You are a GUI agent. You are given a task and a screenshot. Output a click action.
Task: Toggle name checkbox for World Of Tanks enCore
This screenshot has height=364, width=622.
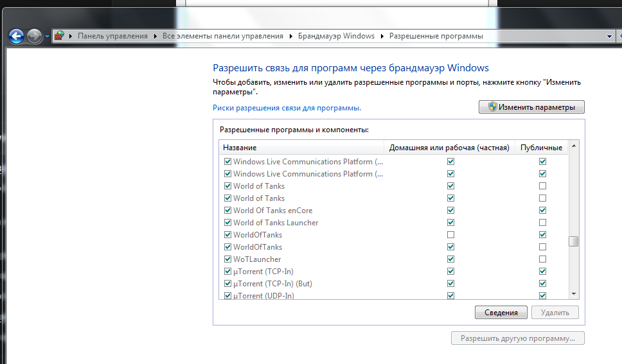click(x=227, y=210)
